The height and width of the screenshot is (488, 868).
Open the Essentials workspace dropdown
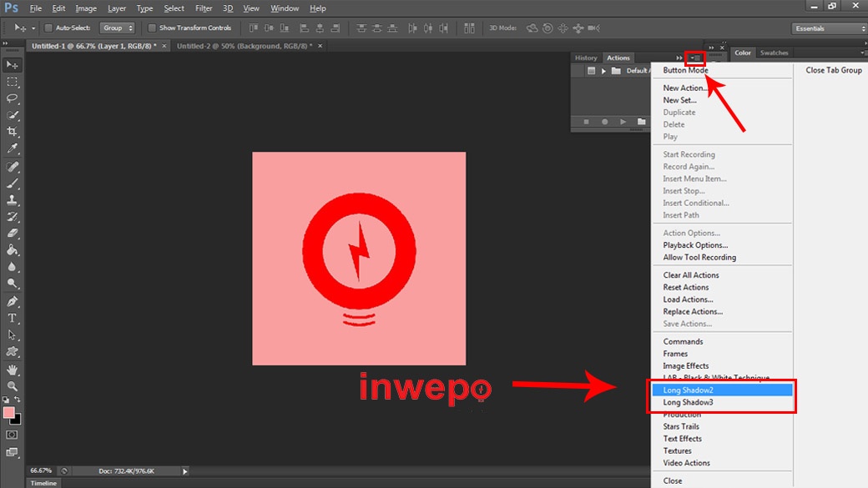coord(829,28)
